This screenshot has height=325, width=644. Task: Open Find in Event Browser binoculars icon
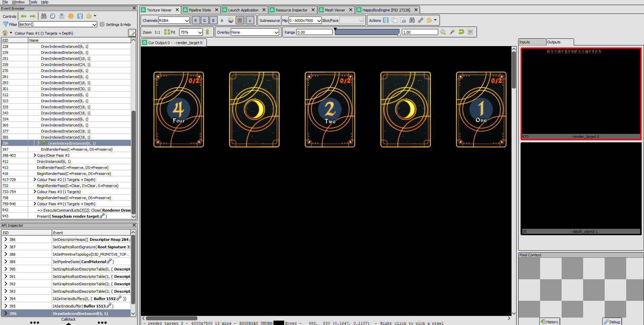pyautogui.click(x=44, y=16)
